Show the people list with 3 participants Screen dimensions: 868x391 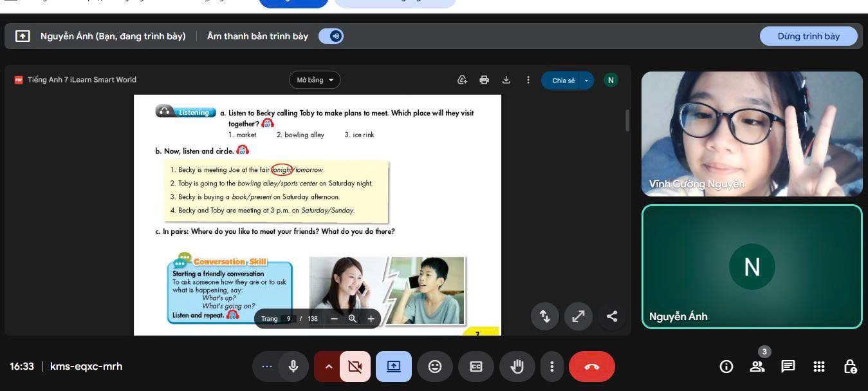point(757,367)
